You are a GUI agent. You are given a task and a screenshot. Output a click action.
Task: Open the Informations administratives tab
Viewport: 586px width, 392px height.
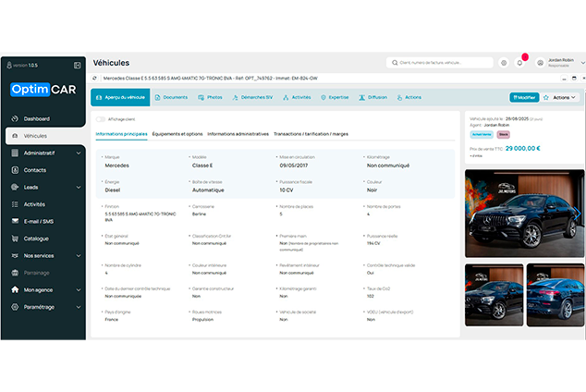(x=238, y=134)
